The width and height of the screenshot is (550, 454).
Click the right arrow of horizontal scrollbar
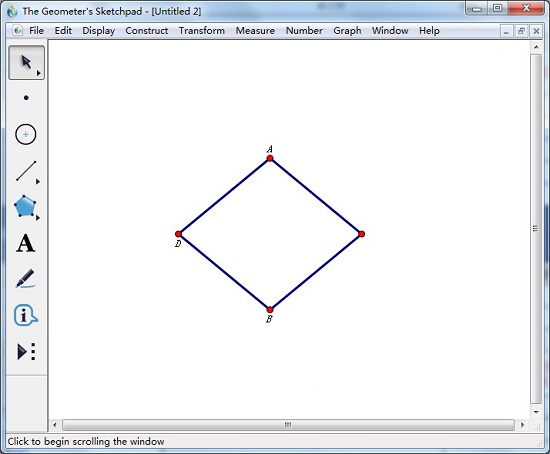coord(522,425)
